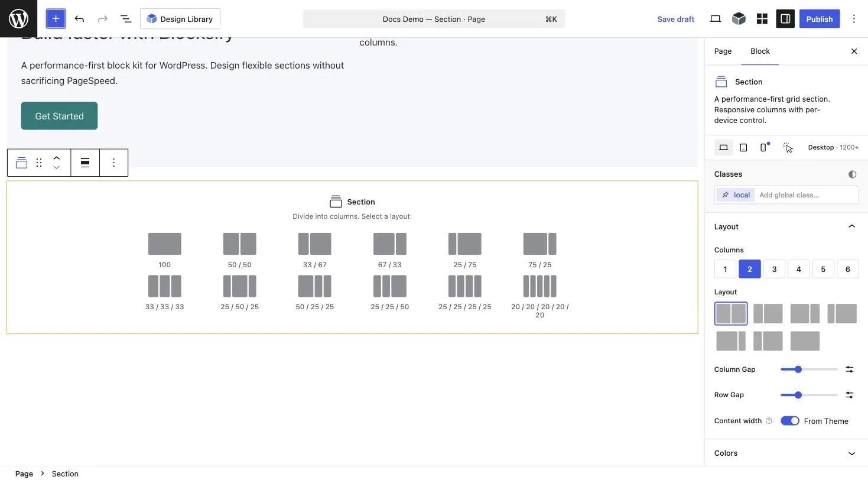Set Columns to 3
868x480 pixels.
click(774, 269)
